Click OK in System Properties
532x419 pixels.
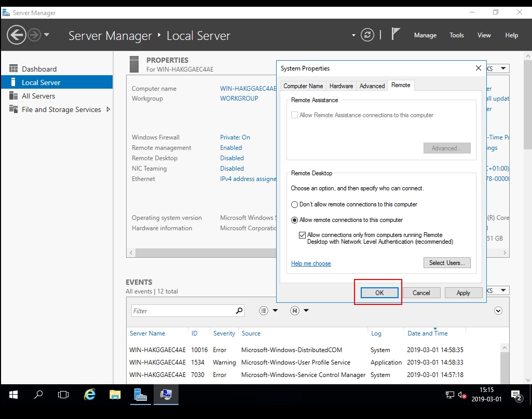379,292
